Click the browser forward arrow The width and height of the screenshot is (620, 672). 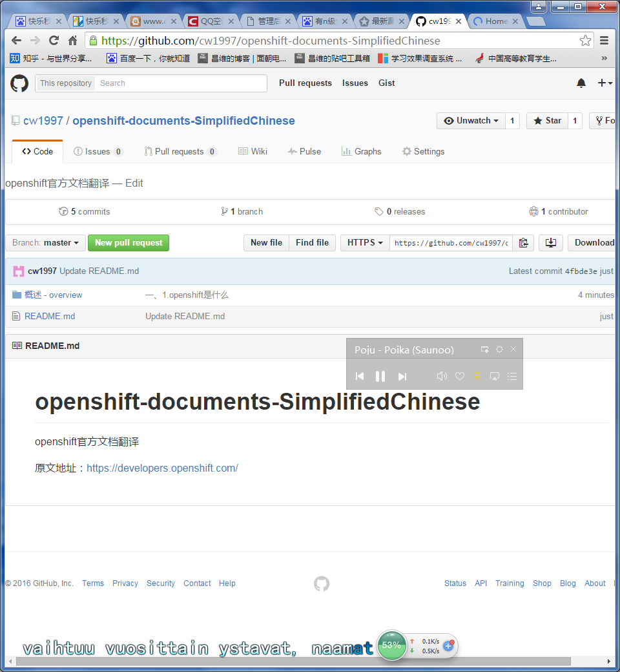point(35,41)
